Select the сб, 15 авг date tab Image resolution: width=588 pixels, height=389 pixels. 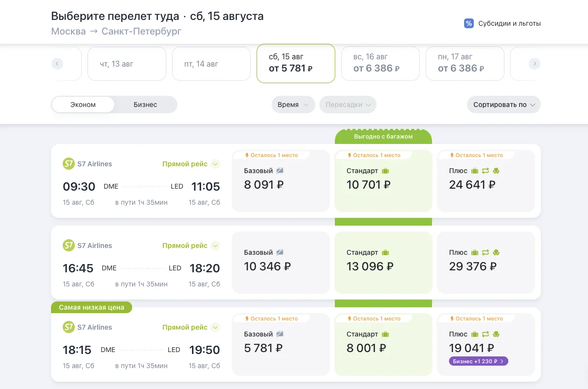coord(296,64)
